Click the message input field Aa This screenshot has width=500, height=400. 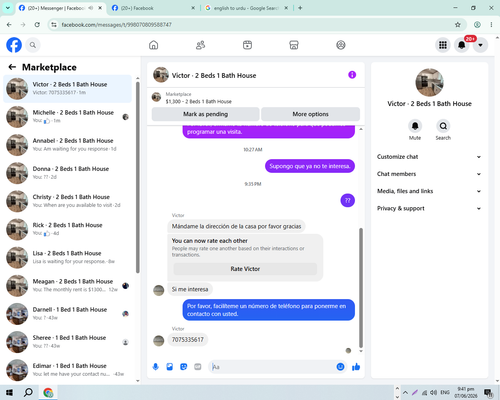click(x=273, y=367)
